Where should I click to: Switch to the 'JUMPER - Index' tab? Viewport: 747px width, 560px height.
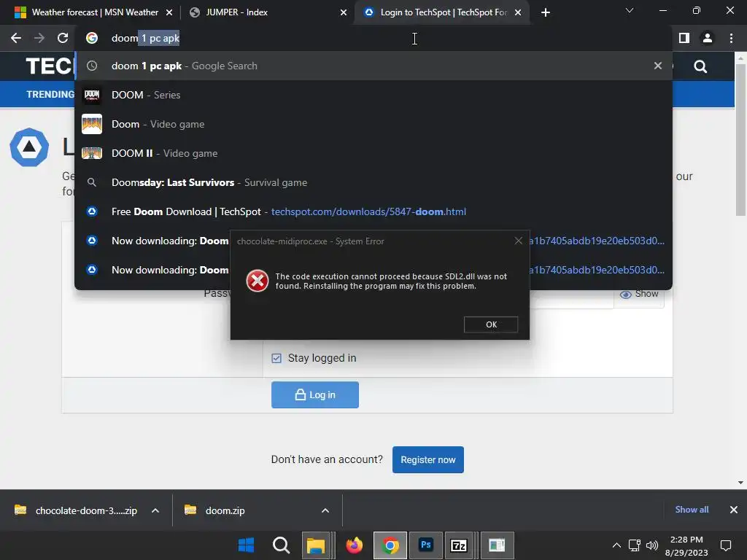click(x=267, y=12)
